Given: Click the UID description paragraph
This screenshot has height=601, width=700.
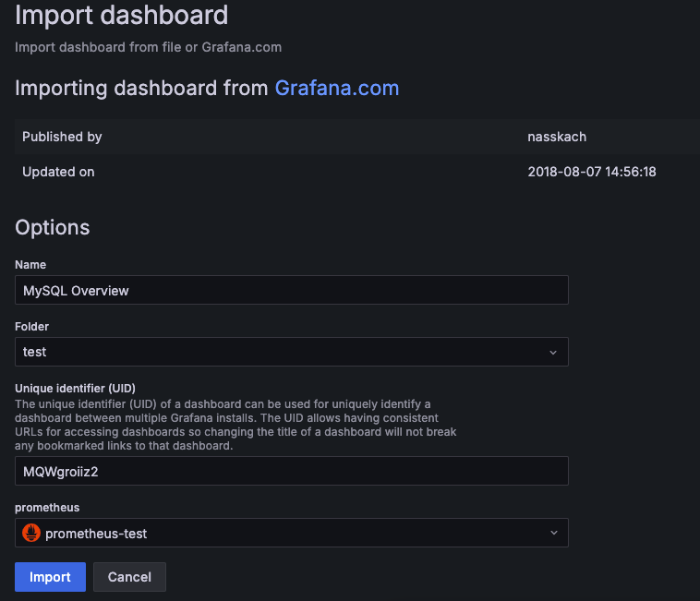Looking at the screenshot, I should tap(235, 425).
